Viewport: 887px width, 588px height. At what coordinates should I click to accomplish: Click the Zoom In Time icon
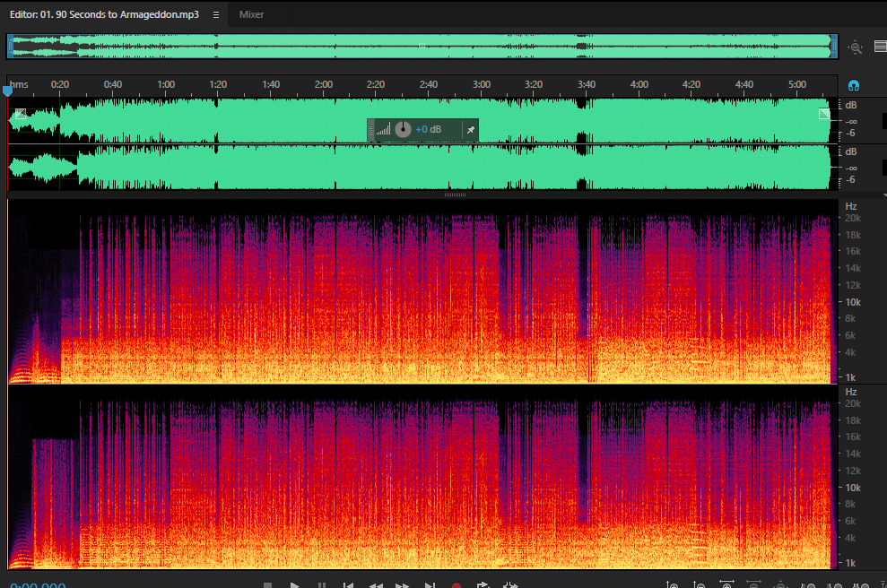tap(726, 584)
